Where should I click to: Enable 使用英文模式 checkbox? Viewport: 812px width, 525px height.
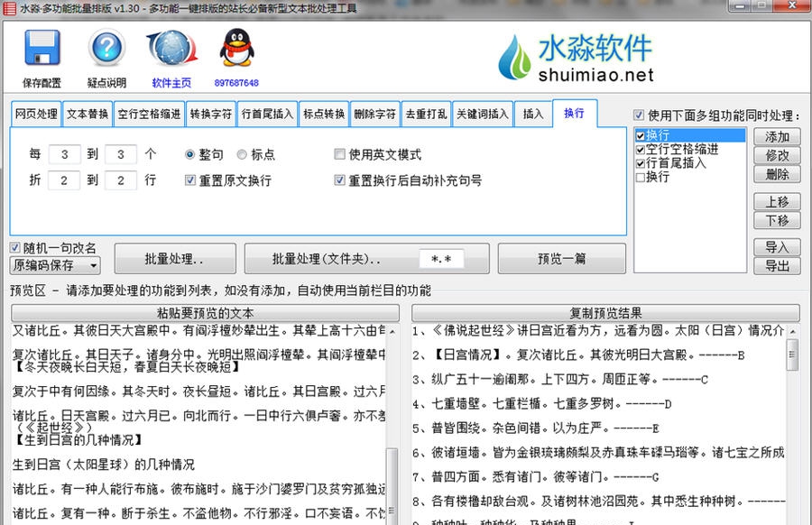tap(341, 154)
